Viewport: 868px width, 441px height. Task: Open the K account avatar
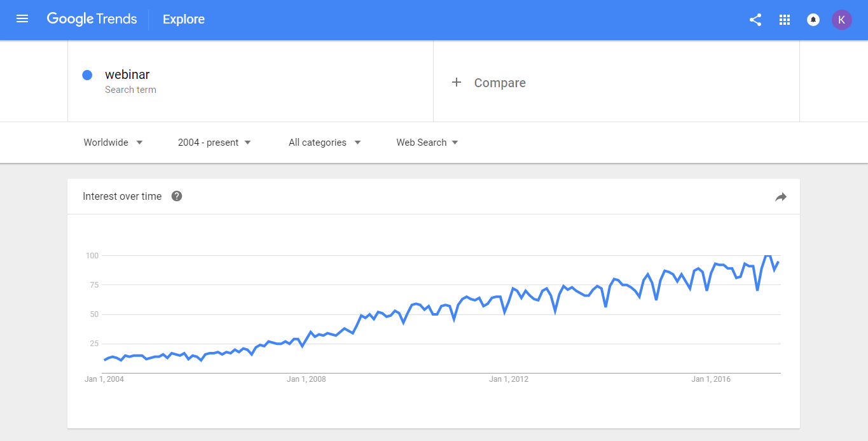pyautogui.click(x=842, y=20)
